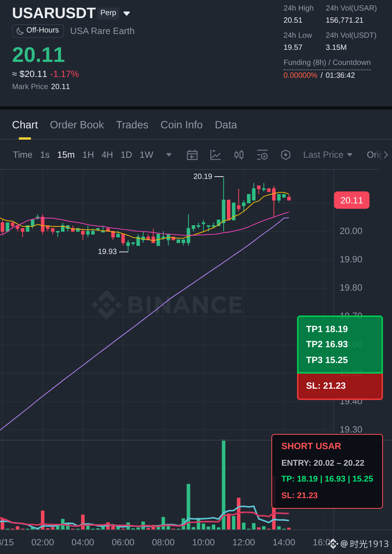Open the calendar go-to-date icon

192,155
